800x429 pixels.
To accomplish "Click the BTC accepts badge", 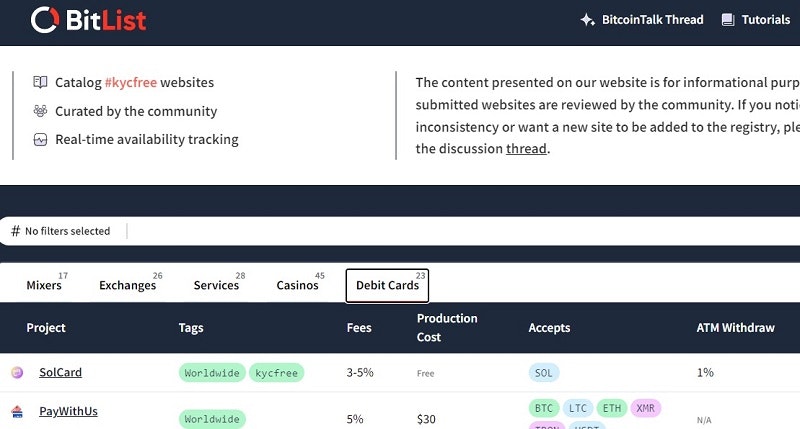I will 544,408.
